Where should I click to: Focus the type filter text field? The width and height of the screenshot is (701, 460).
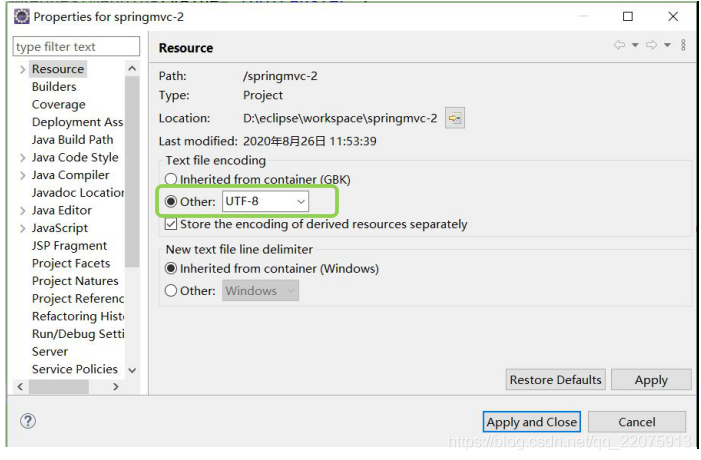tap(76, 46)
